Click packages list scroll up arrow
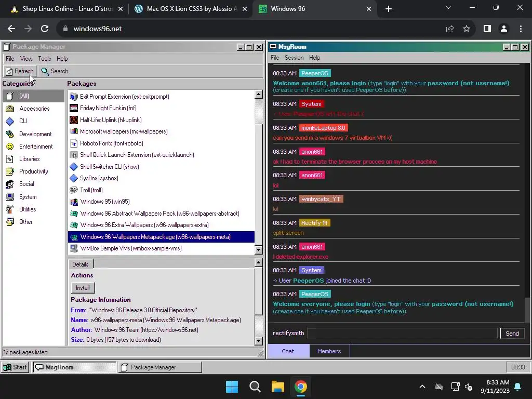 tap(259, 95)
